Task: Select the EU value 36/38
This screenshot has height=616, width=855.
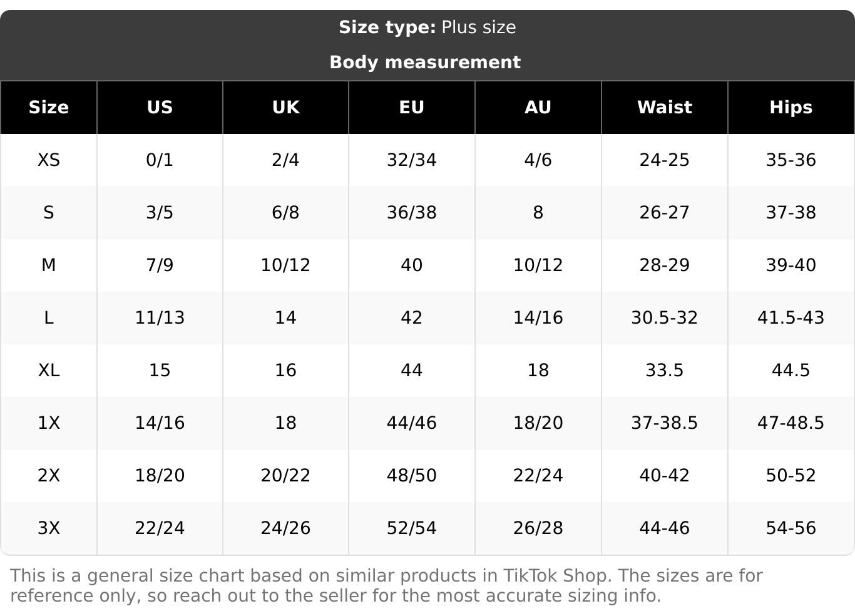Action: (x=412, y=212)
